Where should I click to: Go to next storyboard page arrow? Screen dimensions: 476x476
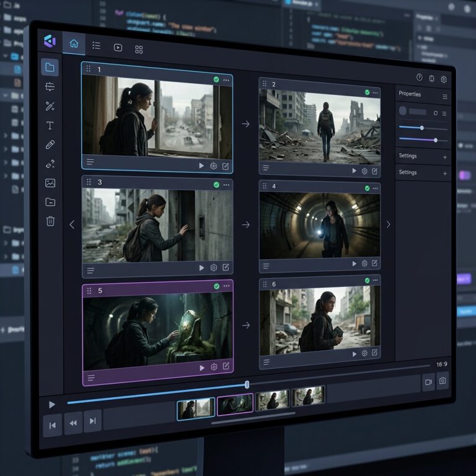388,224
